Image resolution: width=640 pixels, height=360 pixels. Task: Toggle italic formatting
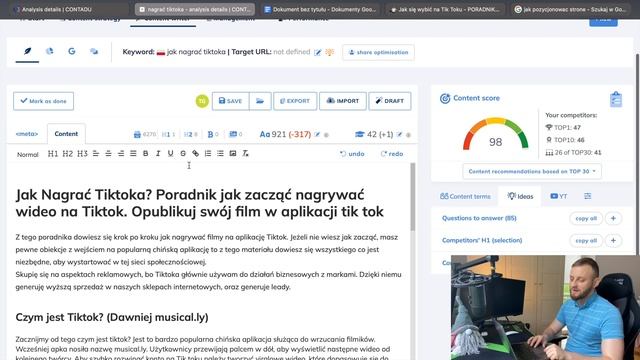[158, 154]
